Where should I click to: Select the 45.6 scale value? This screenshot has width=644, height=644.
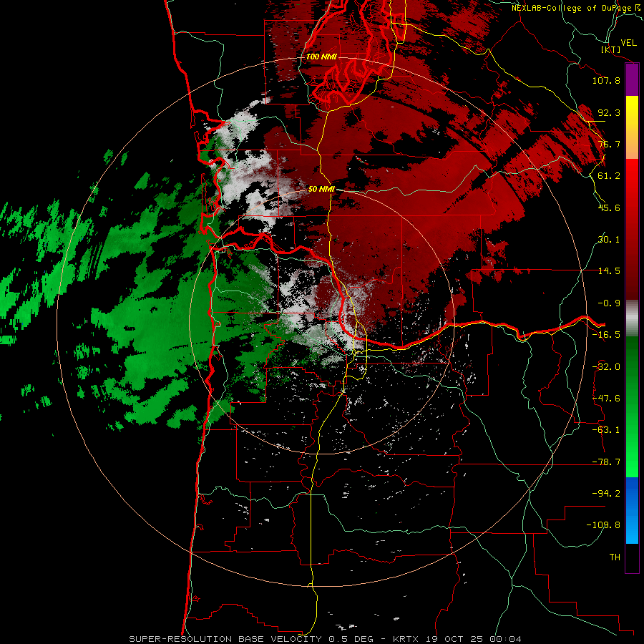[x=609, y=208]
